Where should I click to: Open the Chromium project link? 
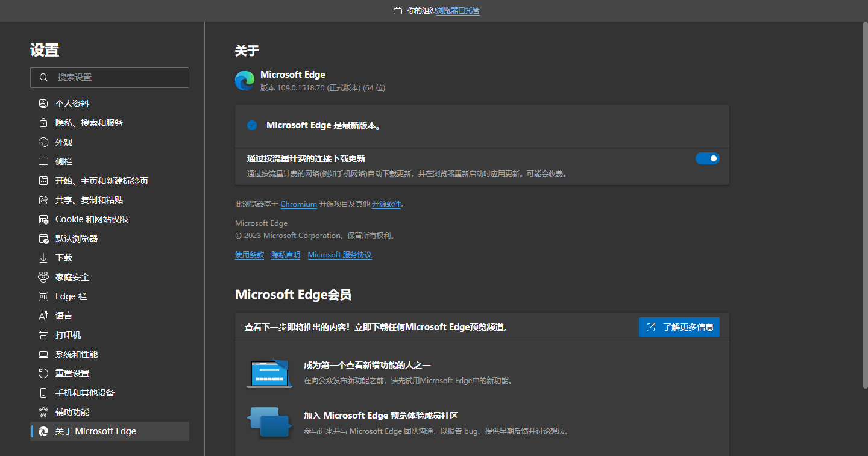[x=298, y=204]
